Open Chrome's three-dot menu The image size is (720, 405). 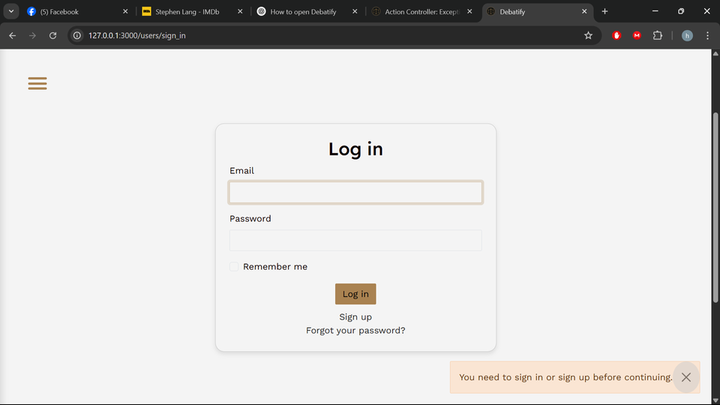coord(708,35)
